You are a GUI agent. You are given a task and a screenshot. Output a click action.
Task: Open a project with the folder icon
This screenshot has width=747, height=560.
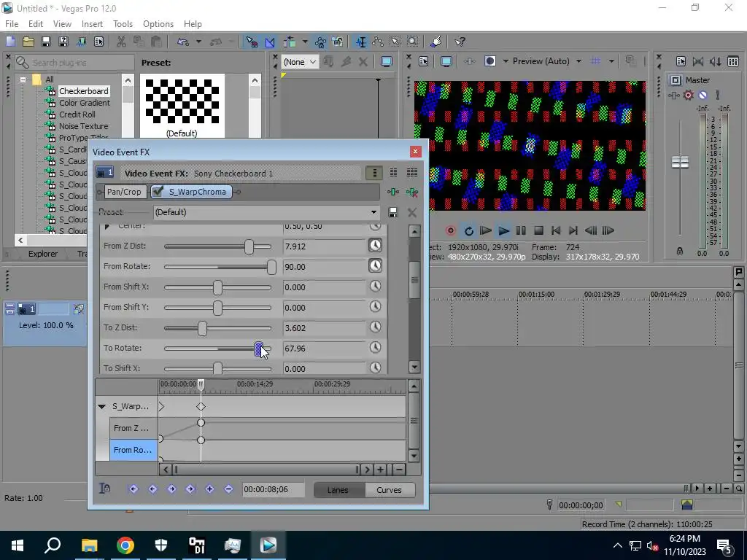pos(28,42)
